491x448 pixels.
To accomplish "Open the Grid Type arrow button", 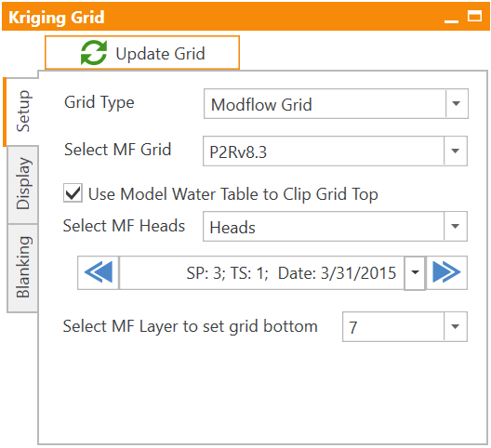I will 457,103.
